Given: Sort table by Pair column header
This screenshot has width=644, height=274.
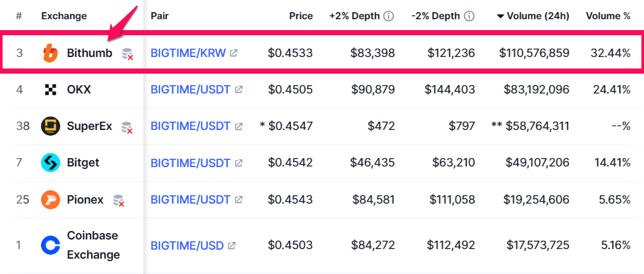Looking at the screenshot, I should pos(159,16).
